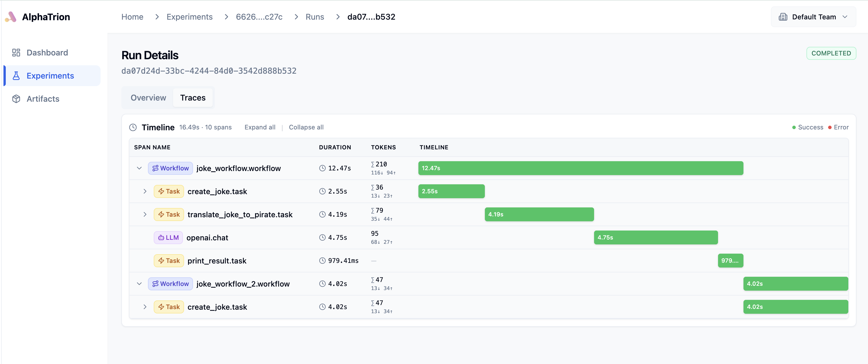Image resolution: width=868 pixels, height=364 pixels.
Task: Expand the first create_joke.task row
Action: [145, 192]
